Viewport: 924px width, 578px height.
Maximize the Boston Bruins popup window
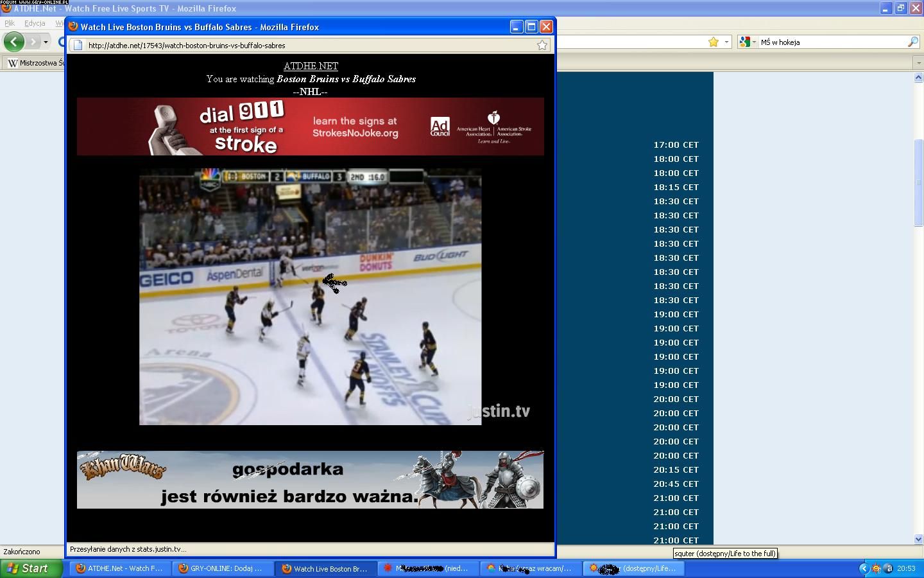click(x=531, y=26)
